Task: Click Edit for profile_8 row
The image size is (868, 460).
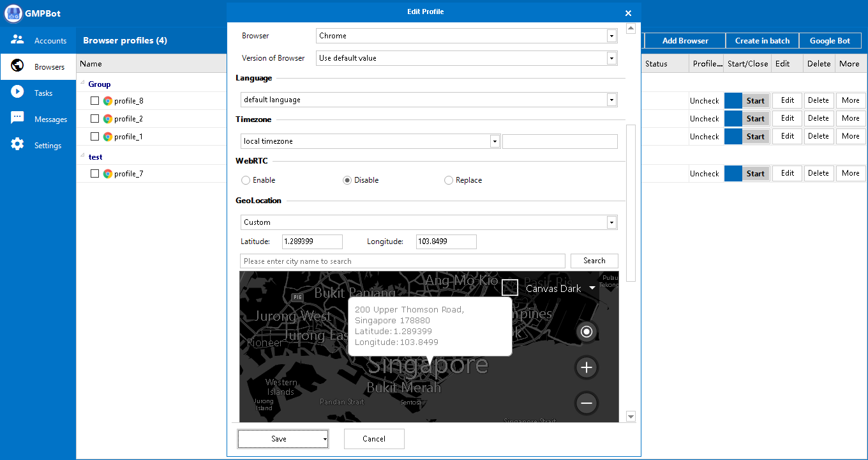Action: 788,100
